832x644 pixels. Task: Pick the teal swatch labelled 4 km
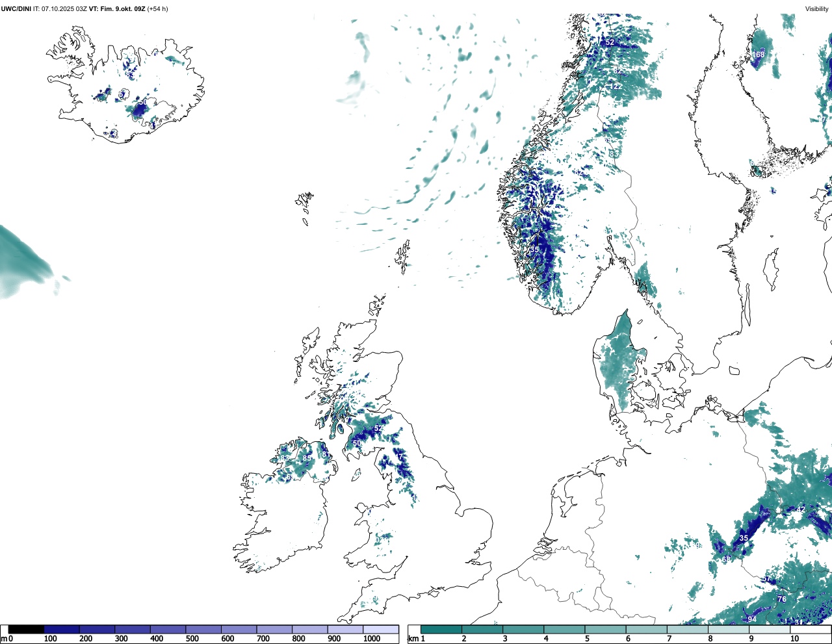(x=564, y=629)
